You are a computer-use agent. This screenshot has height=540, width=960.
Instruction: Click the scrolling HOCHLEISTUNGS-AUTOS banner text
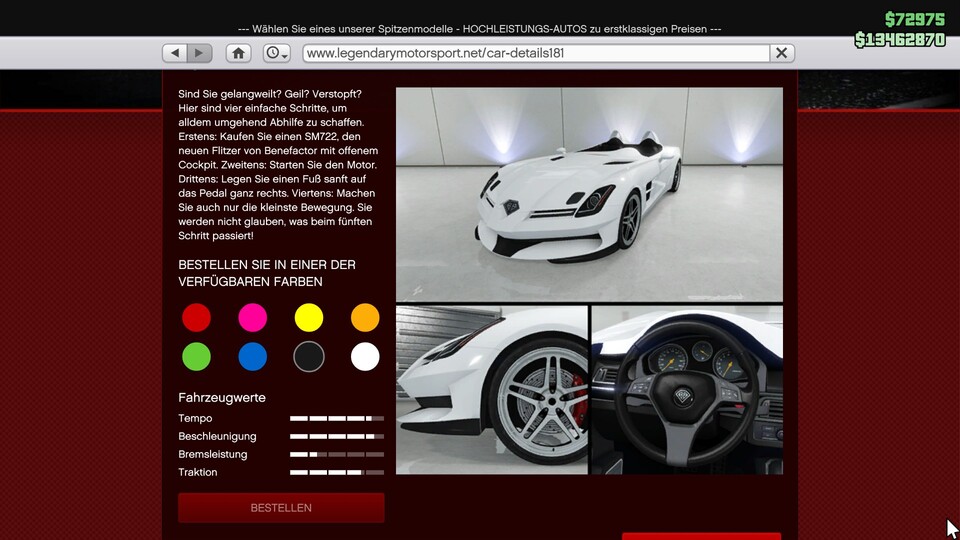[x=479, y=29]
